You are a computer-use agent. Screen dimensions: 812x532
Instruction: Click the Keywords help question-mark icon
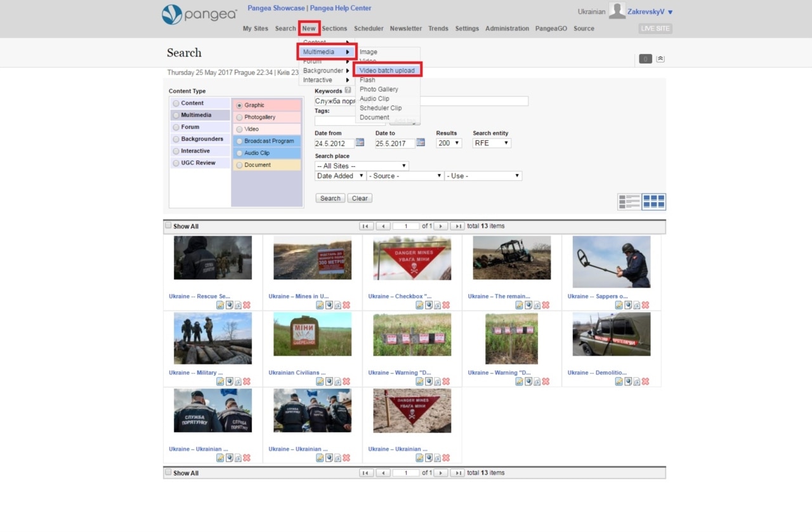click(348, 91)
